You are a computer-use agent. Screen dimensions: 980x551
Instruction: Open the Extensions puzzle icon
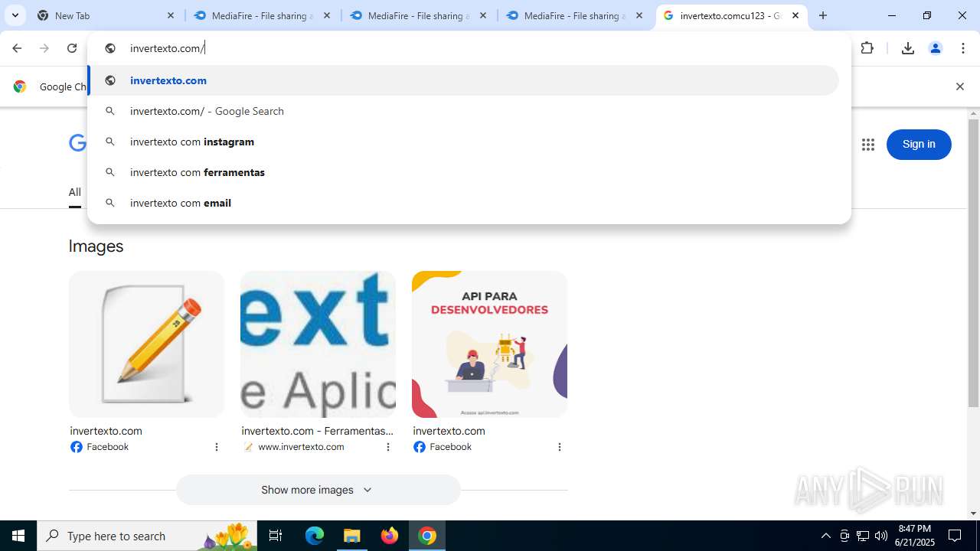(x=867, y=48)
